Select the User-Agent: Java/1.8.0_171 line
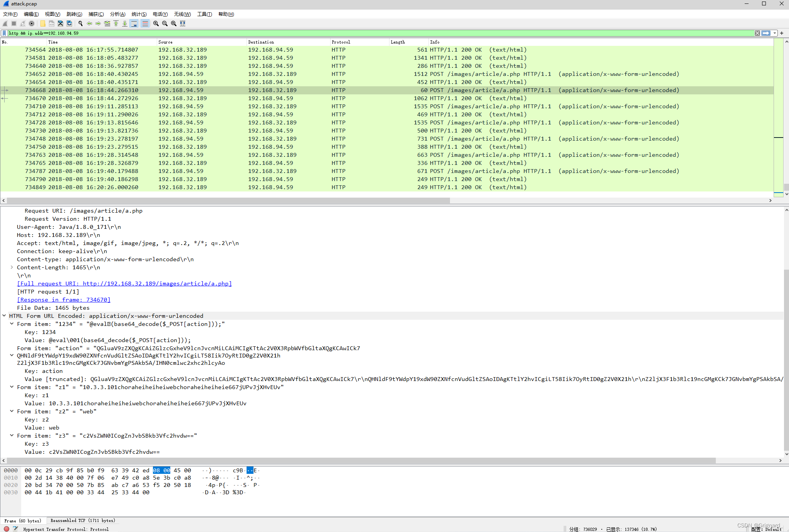This screenshot has width=789, height=532. point(69,227)
